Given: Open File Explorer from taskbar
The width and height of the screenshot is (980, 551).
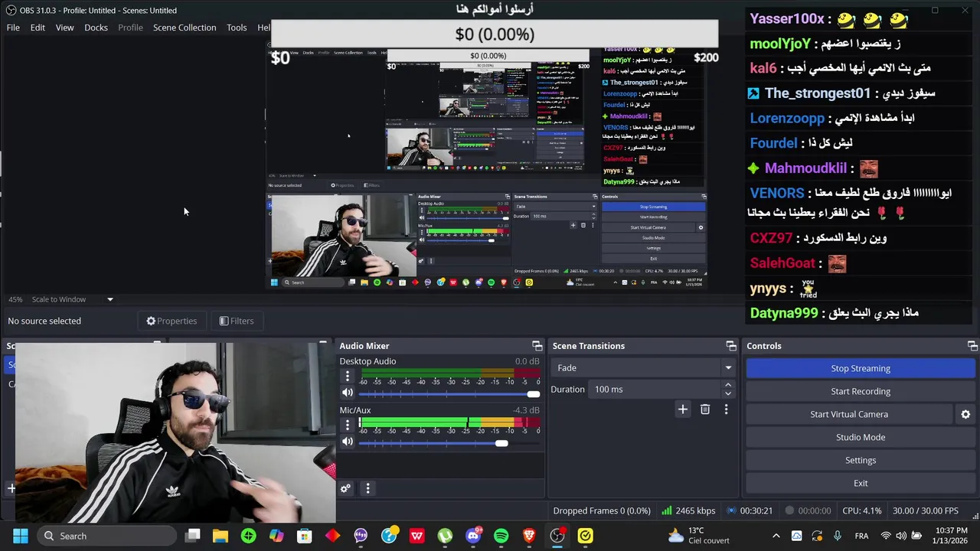Looking at the screenshot, I should coord(220,536).
